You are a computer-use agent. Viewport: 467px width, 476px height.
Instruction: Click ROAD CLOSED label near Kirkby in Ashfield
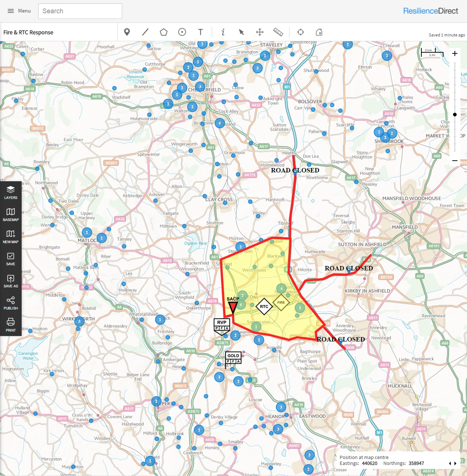coord(349,268)
